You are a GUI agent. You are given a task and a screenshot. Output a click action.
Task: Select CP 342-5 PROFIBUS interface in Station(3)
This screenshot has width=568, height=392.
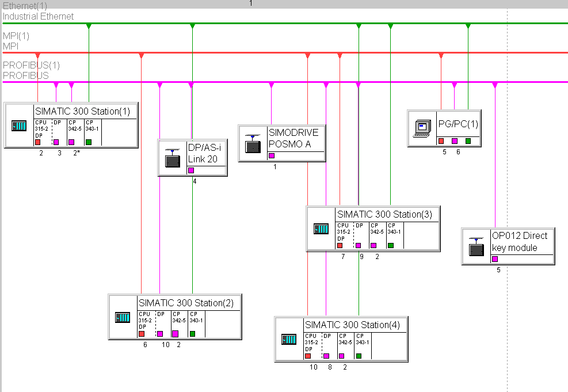point(373,245)
